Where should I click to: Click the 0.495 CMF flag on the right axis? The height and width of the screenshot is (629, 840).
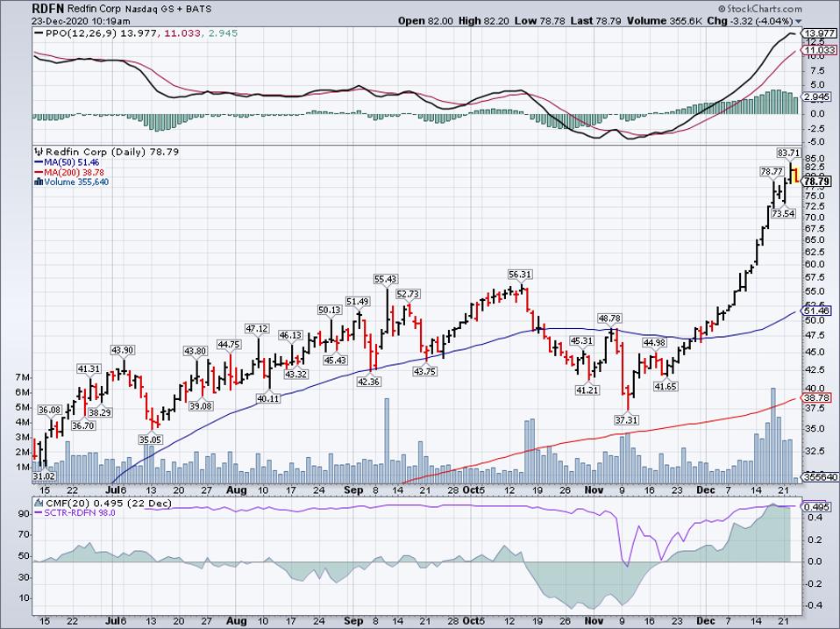tap(815, 507)
